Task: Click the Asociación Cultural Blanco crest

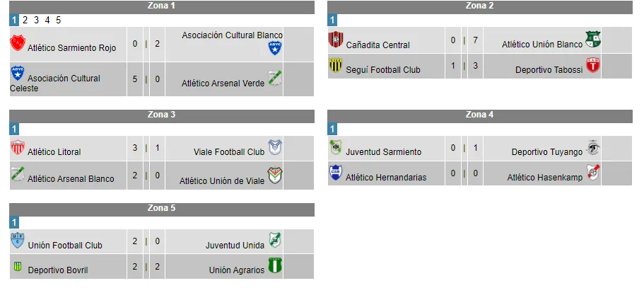Action: tap(275, 48)
